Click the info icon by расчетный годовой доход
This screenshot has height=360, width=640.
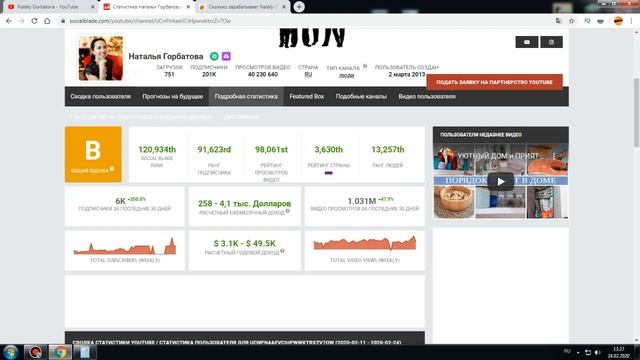[282, 251]
